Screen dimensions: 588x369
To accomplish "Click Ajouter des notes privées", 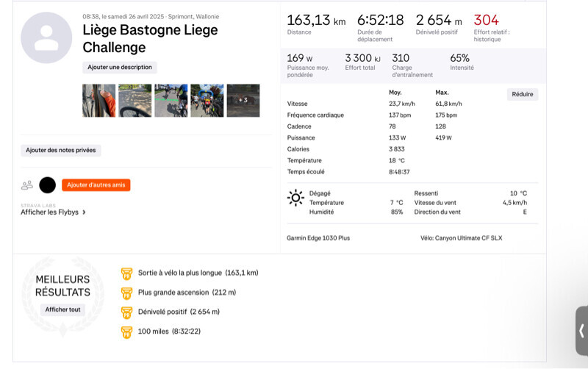I will point(60,150).
